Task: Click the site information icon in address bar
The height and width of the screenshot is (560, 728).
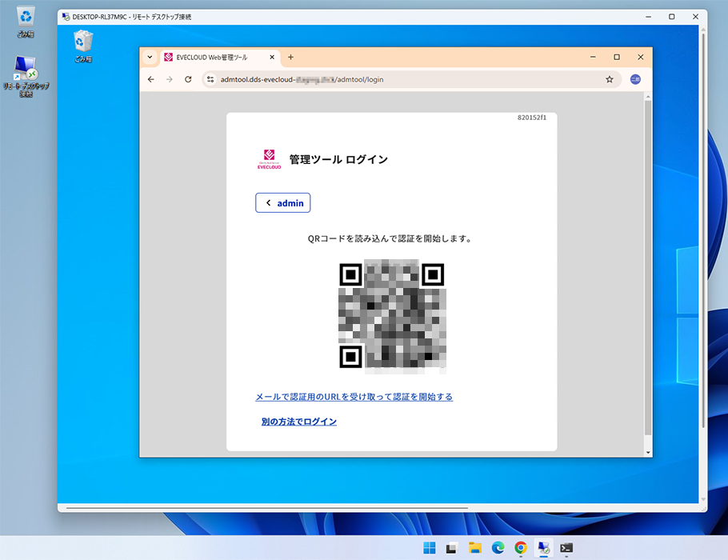Action: [210, 79]
